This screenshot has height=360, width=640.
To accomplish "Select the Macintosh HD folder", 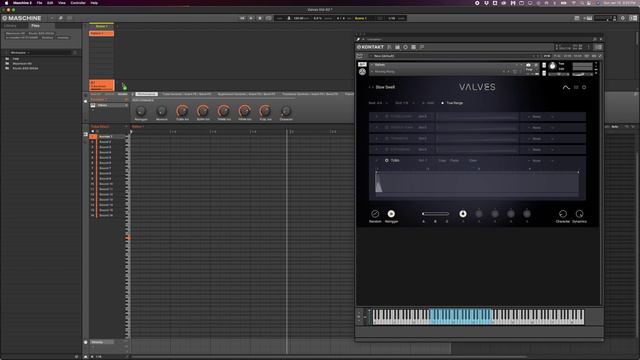I will (22, 64).
